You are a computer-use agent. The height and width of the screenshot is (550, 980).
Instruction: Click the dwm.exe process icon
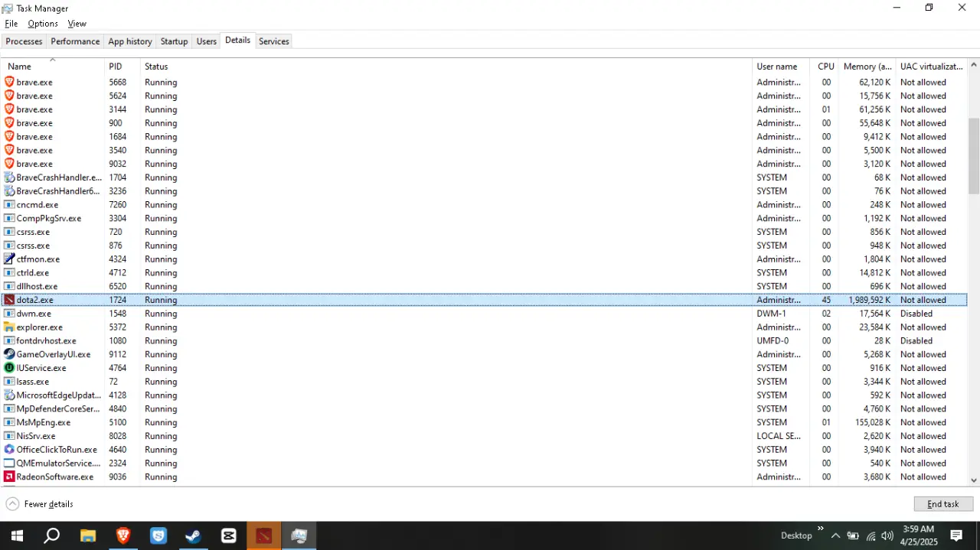click(9, 314)
